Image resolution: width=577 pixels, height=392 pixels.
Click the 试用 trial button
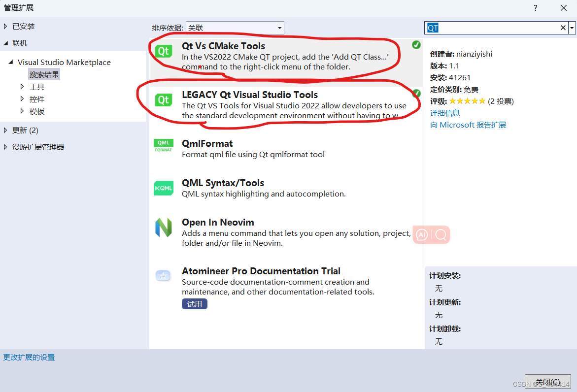194,304
